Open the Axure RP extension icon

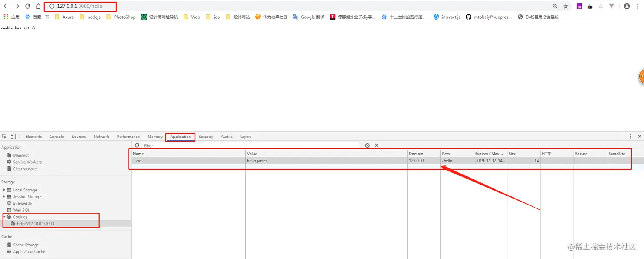(x=579, y=6)
